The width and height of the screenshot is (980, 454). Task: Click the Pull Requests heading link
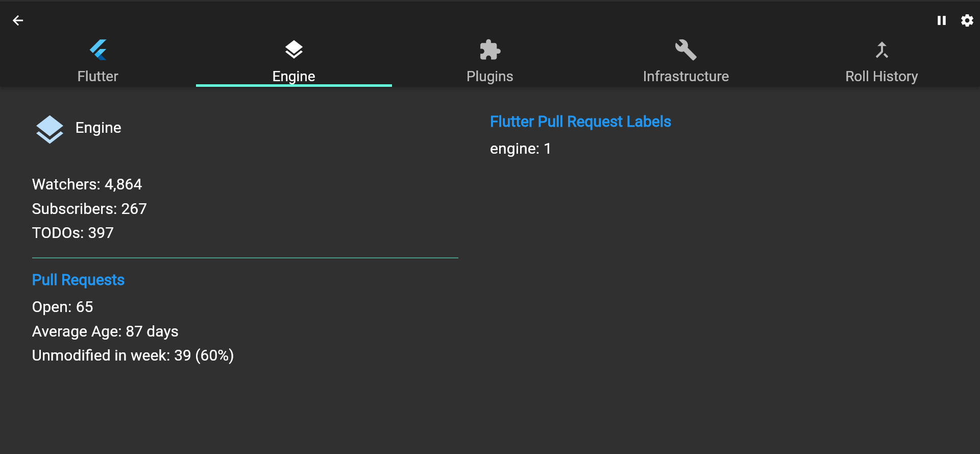click(x=78, y=280)
